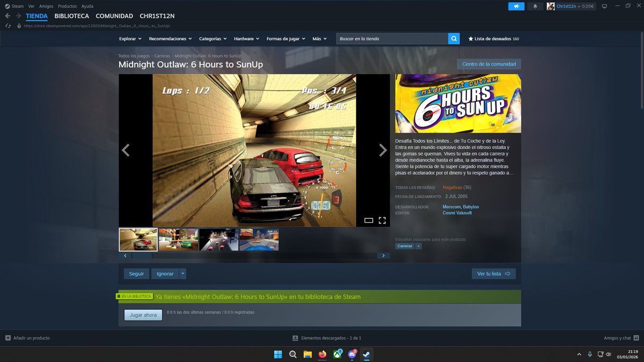Switch to the COMUNIDAD tab

tap(114, 16)
